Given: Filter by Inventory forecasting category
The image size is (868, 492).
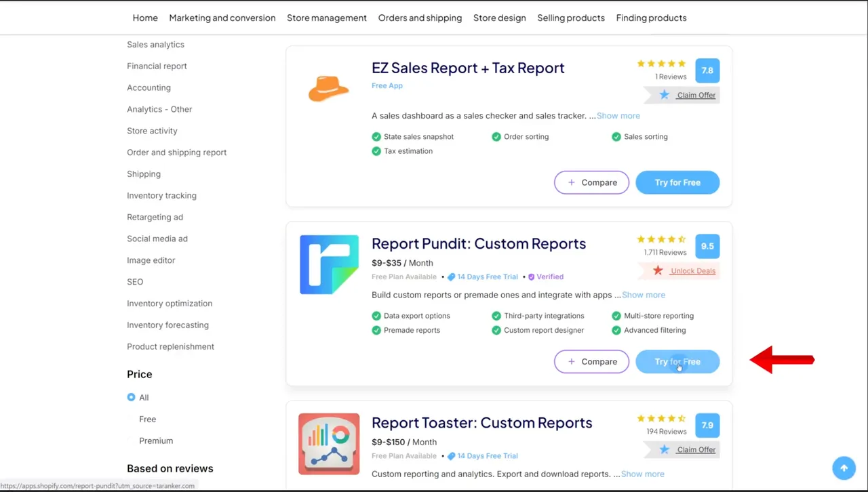Looking at the screenshot, I should (x=167, y=325).
